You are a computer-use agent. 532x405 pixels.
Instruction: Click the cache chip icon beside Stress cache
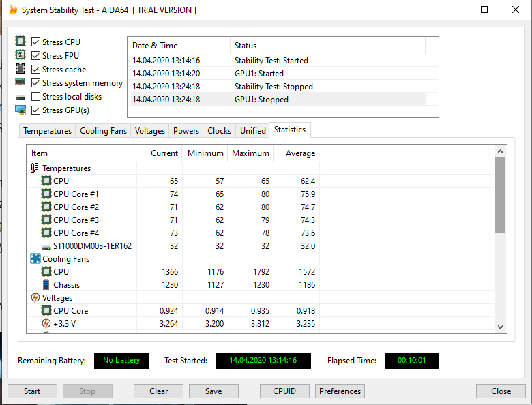20,68
